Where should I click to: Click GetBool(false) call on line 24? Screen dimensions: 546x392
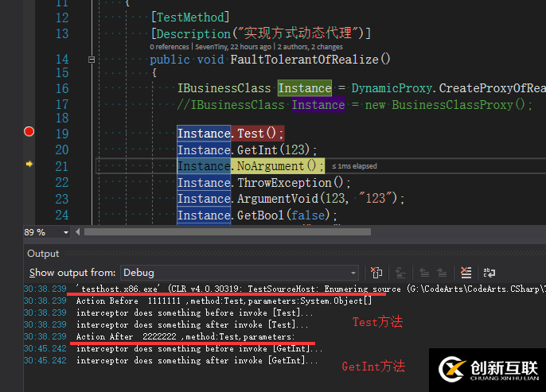[283, 215]
